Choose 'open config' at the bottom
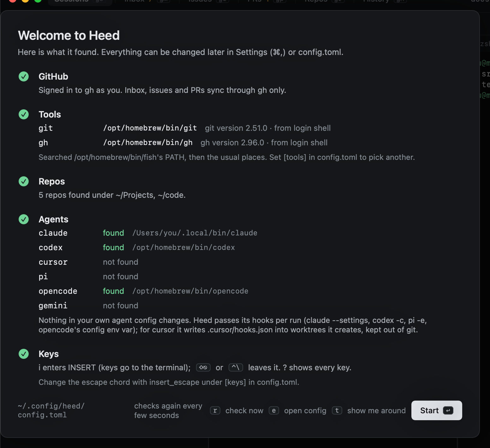The image size is (490, 448). [x=305, y=410]
